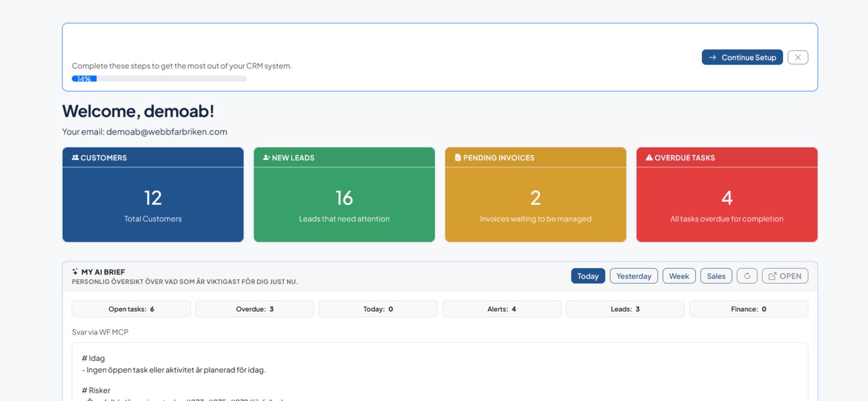Switch the AI brief to Yesterday view
The image size is (868, 401).
point(633,276)
